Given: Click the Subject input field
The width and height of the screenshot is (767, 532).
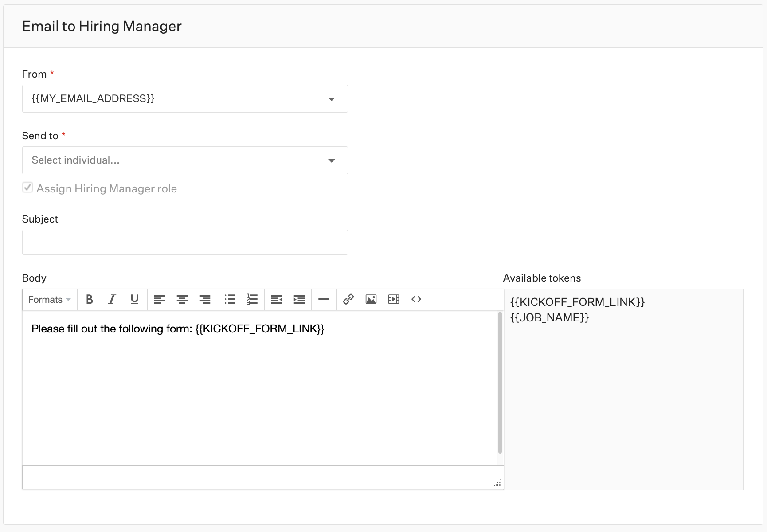Looking at the screenshot, I should (x=184, y=242).
